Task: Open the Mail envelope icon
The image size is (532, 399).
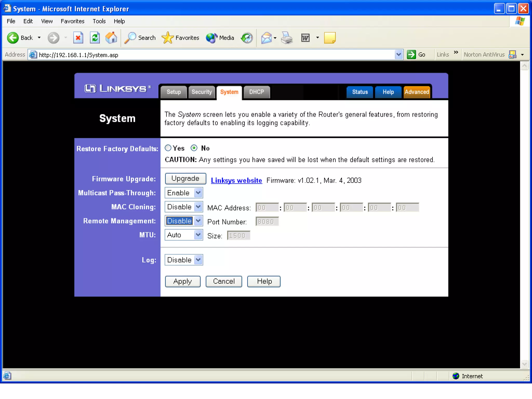Action: [267, 38]
